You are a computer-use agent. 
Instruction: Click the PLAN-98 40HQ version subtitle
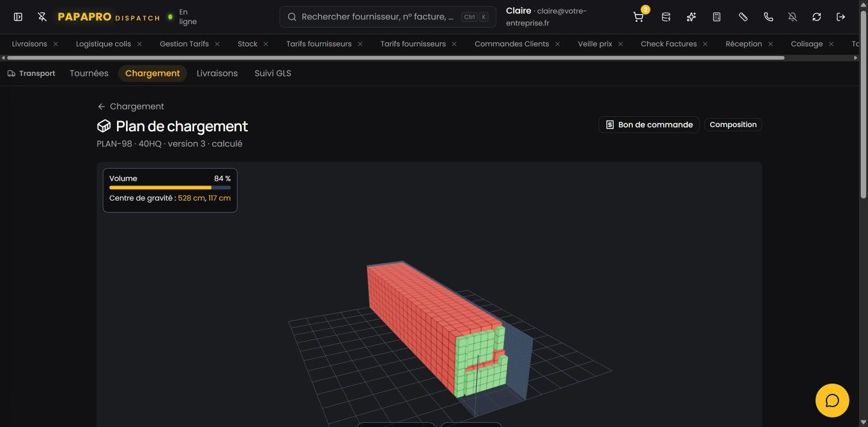[x=169, y=144]
